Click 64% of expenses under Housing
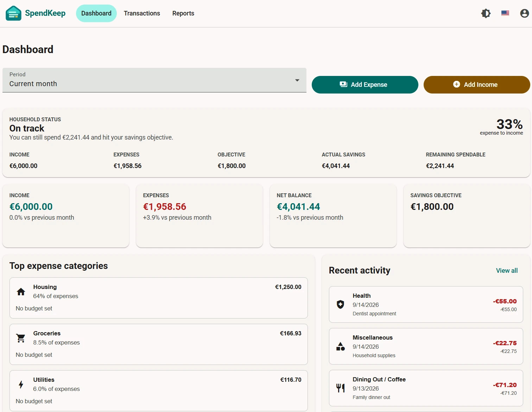 [x=56, y=296]
